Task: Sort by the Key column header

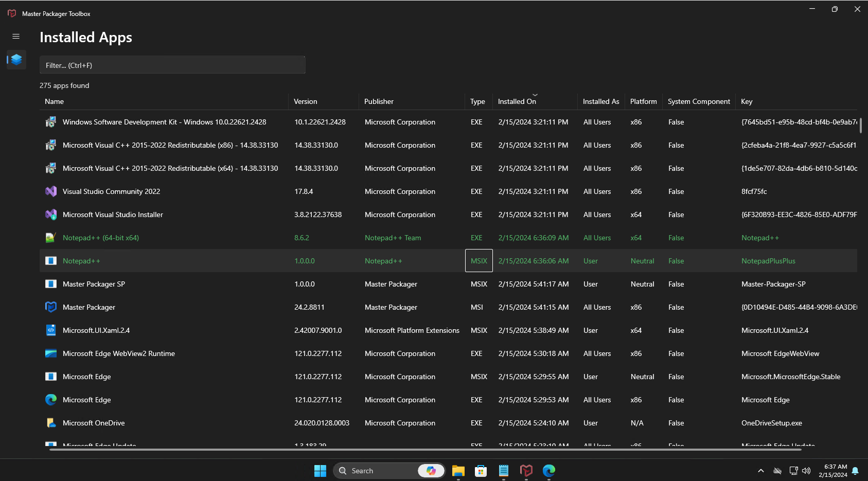Action: pos(747,101)
